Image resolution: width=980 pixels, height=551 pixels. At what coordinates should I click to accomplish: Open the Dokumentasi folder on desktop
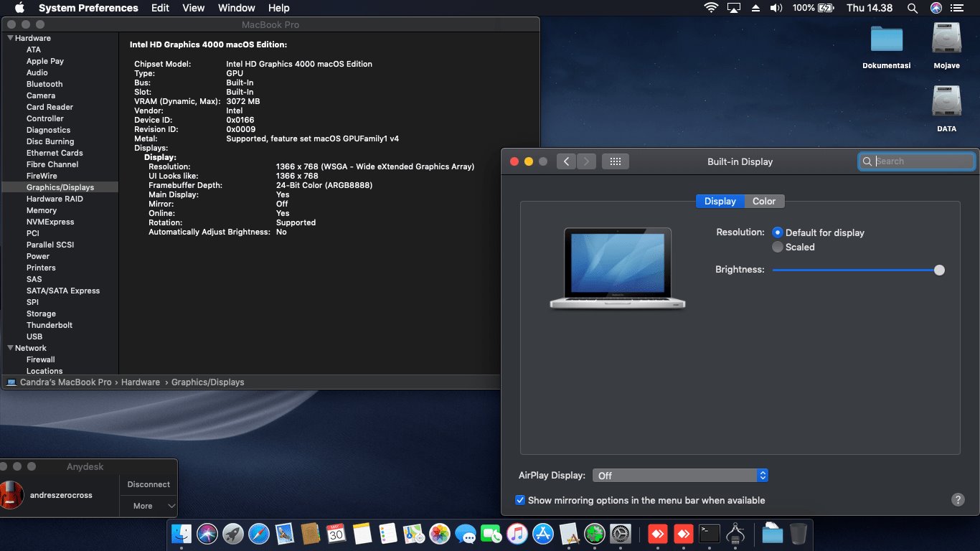point(886,39)
